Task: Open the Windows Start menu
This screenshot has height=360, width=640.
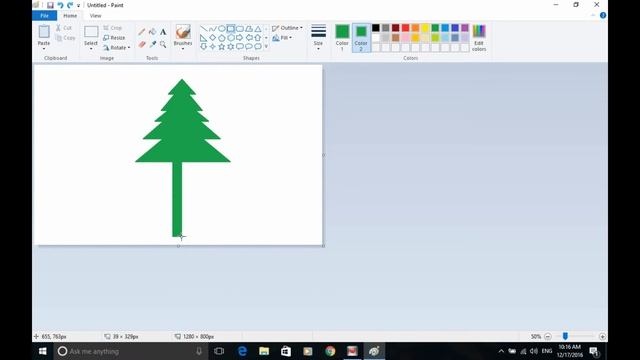Action: pos(42,351)
